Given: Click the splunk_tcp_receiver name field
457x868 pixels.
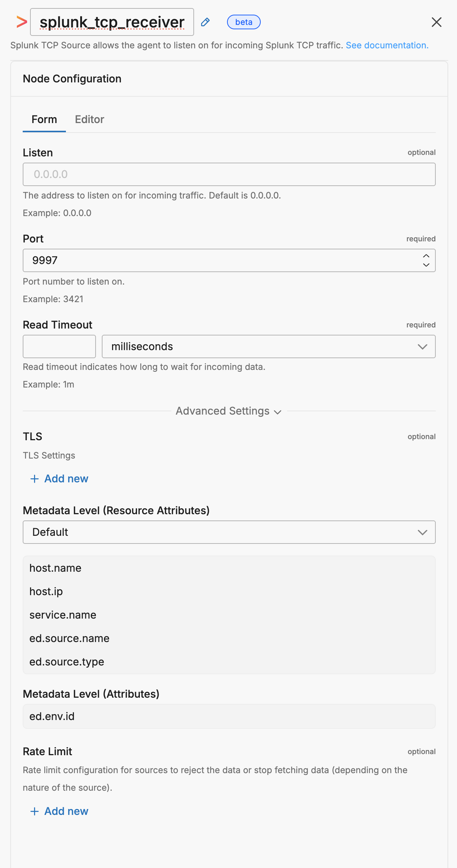Looking at the screenshot, I should pyautogui.click(x=112, y=22).
